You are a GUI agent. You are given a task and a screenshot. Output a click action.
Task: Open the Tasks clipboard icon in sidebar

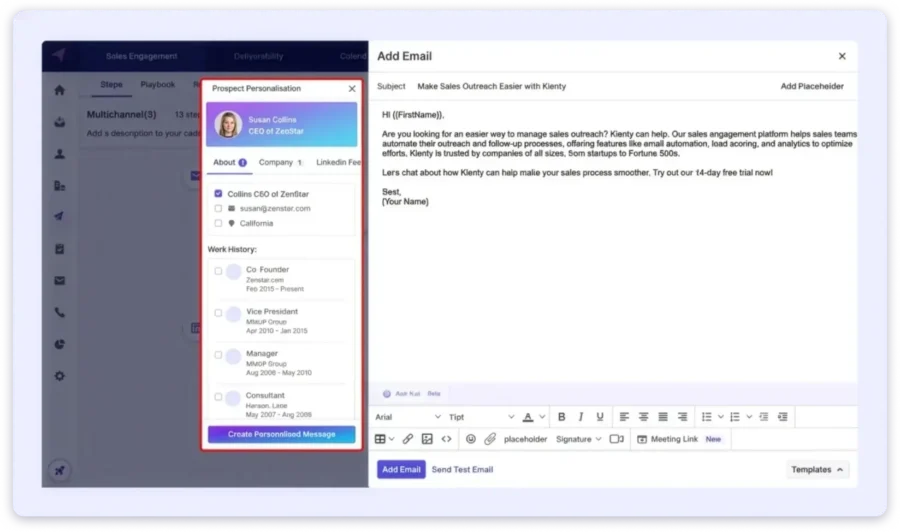59,248
